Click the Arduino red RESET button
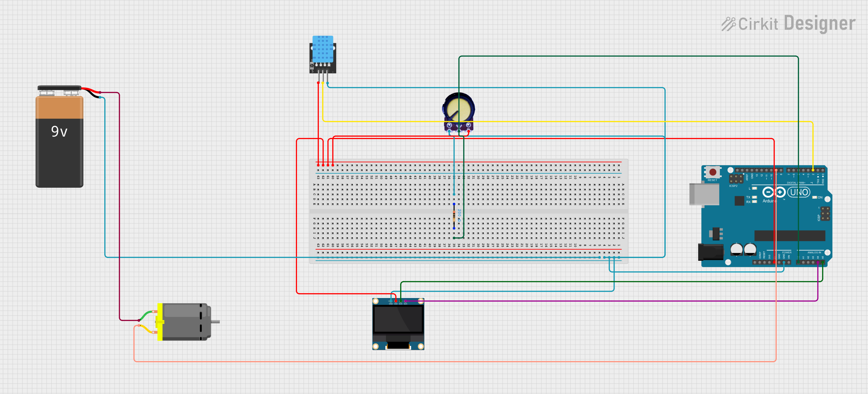 [x=713, y=172]
